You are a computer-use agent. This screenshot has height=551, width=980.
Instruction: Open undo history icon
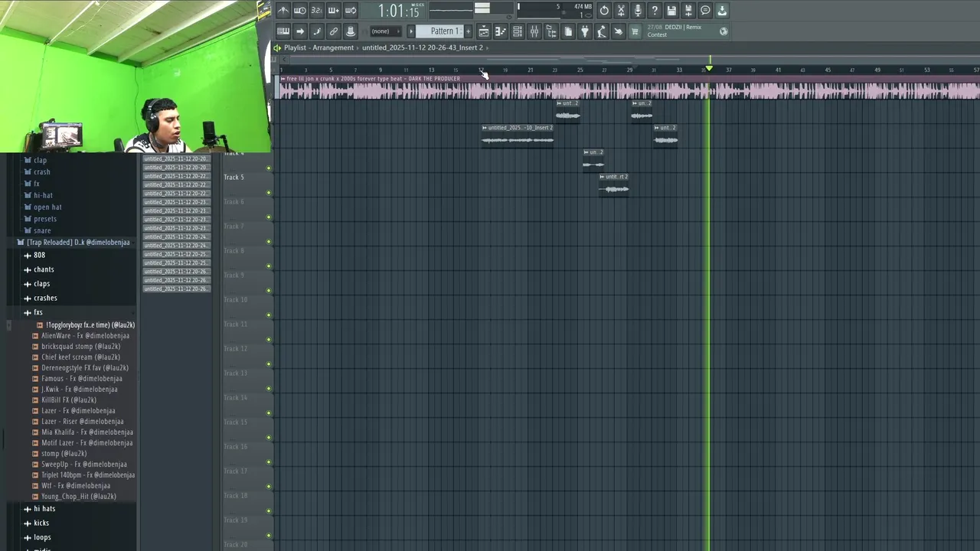[604, 10]
